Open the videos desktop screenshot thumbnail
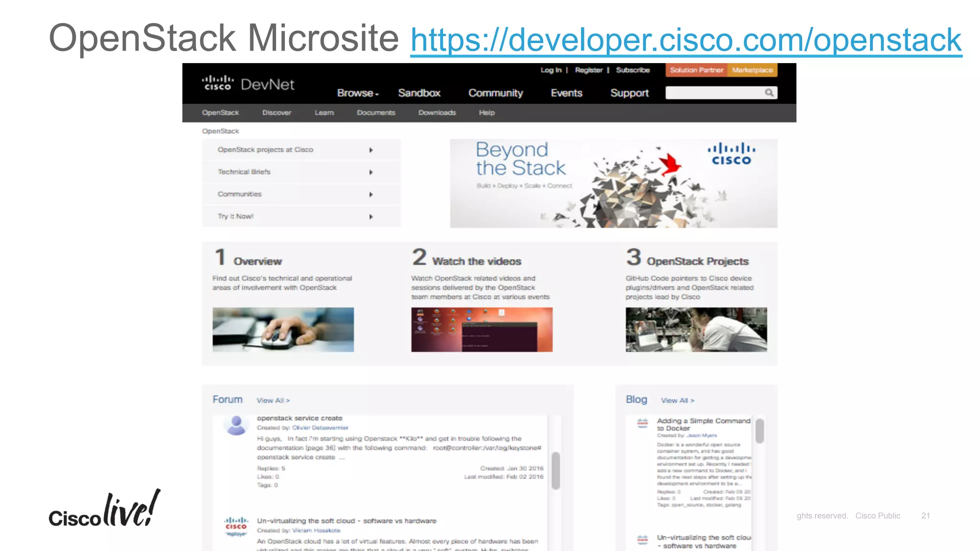The height and width of the screenshot is (551, 980). (x=482, y=330)
